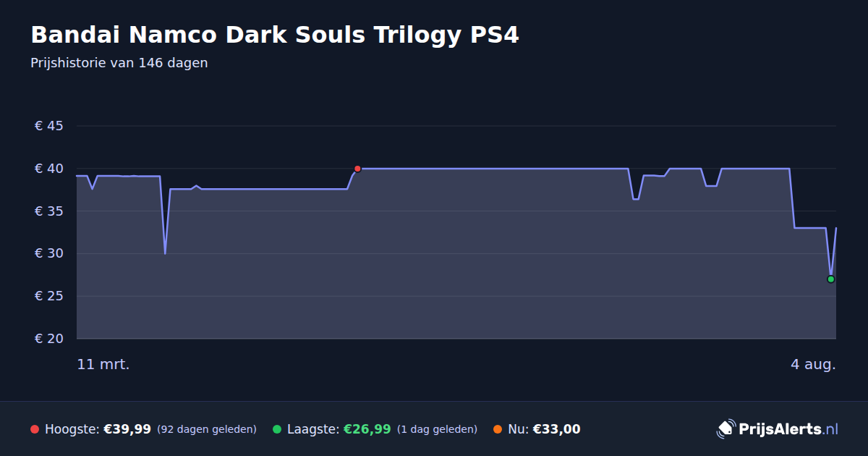Select the red peak marker on chart

tap(357, 169)
